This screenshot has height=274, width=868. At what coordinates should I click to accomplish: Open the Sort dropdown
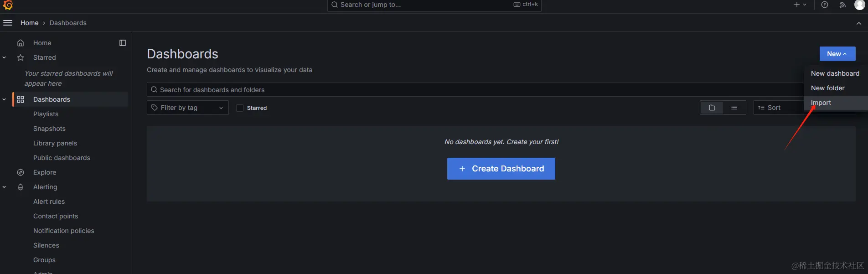coord(779,108)
